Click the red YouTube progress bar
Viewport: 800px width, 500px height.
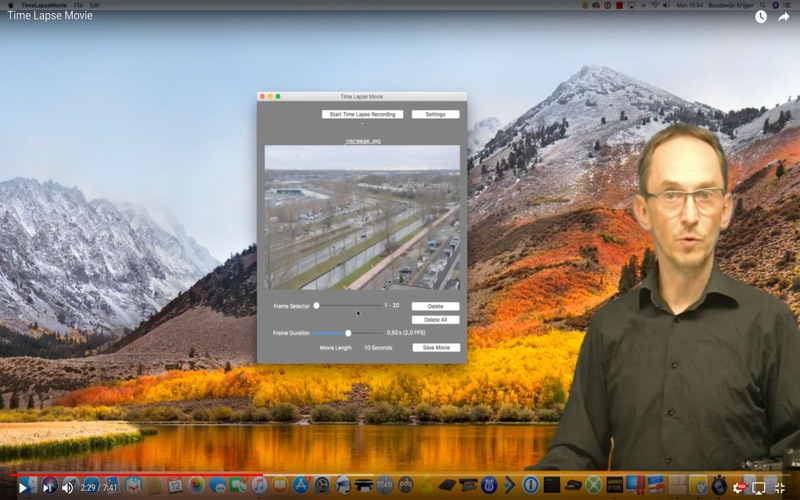pos(136,475)
